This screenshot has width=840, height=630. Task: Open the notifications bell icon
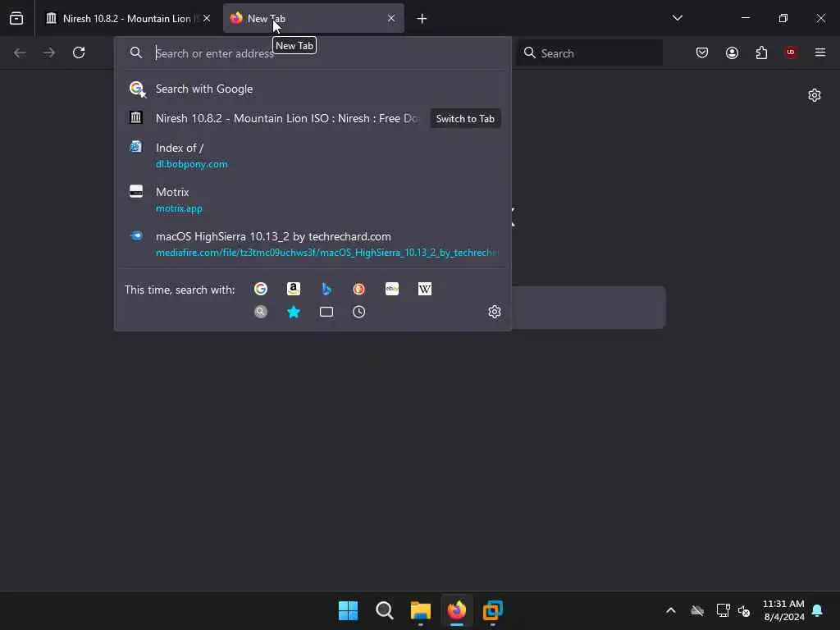818,610
